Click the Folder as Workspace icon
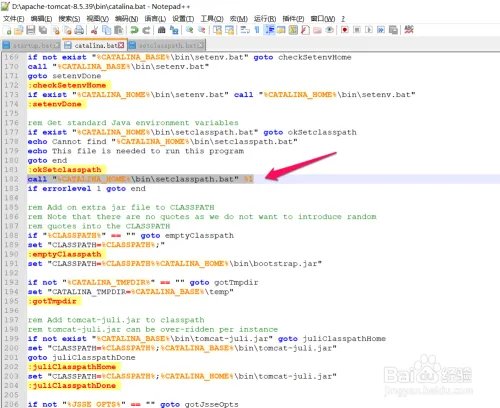The image size is (500, 408). coord(317,30)
